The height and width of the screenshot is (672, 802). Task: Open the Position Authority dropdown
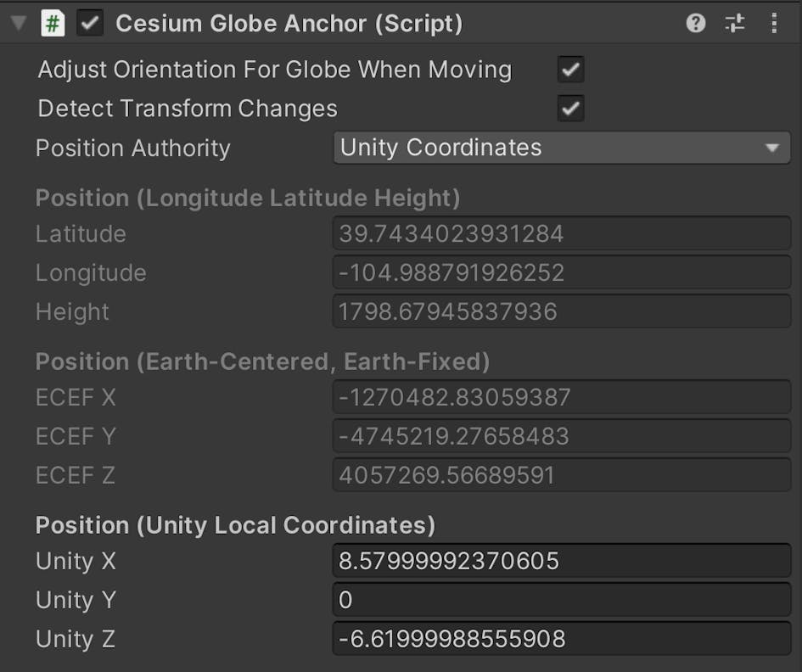pos(560,148)
